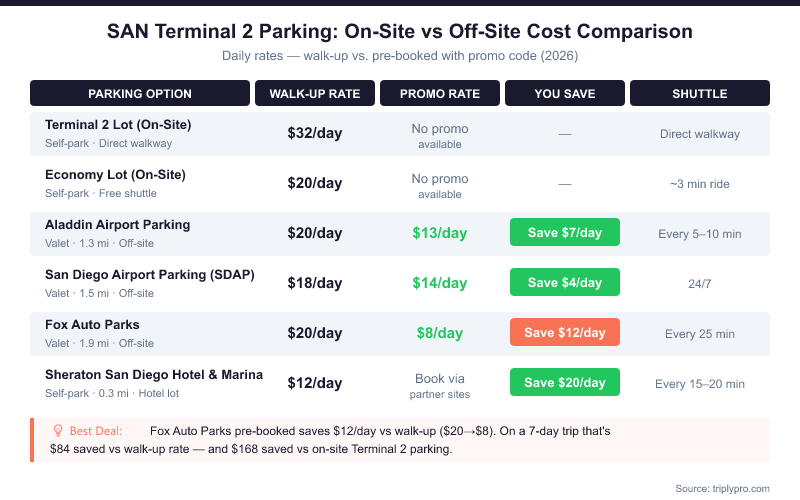Click Sheraton San Diego Hotel & Marina

tap(154, 375)
